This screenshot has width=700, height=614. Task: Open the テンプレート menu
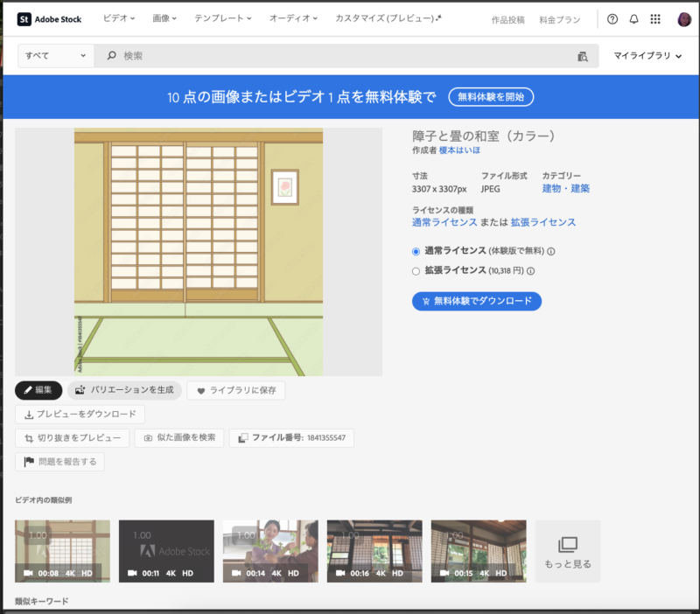[222, 18]
